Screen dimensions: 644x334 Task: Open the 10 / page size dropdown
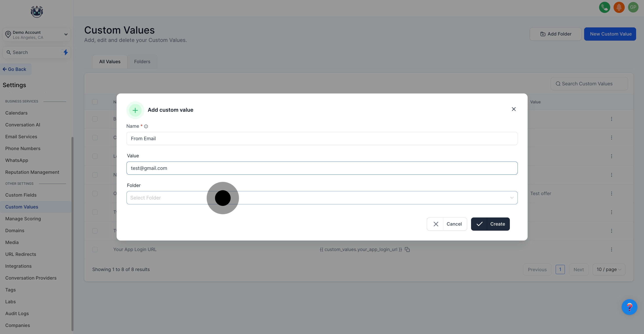point(608,269)
